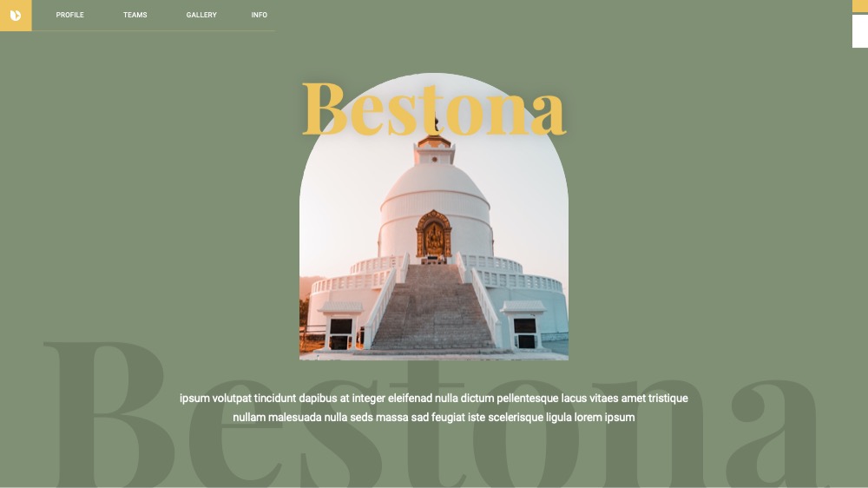Viewport: 868px width, 488px height.
Task: Select the INFO nav link
Action: tap(259, 15)
